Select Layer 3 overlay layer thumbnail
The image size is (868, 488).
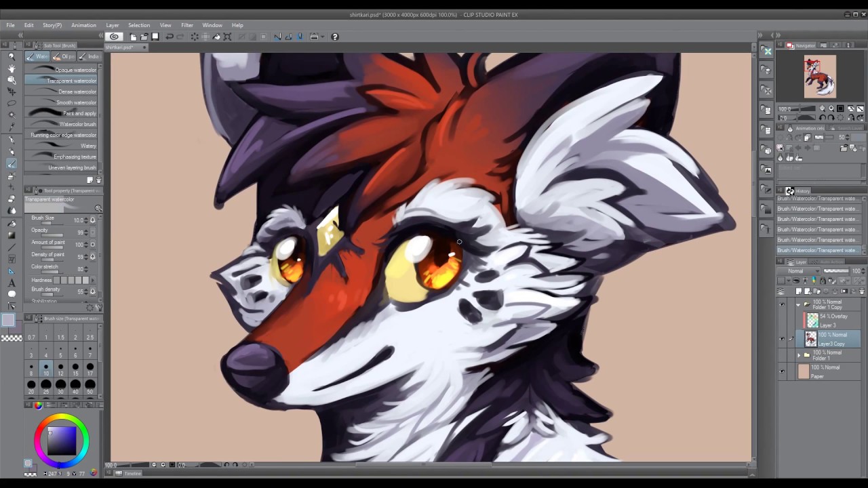(x=812, y=321)
